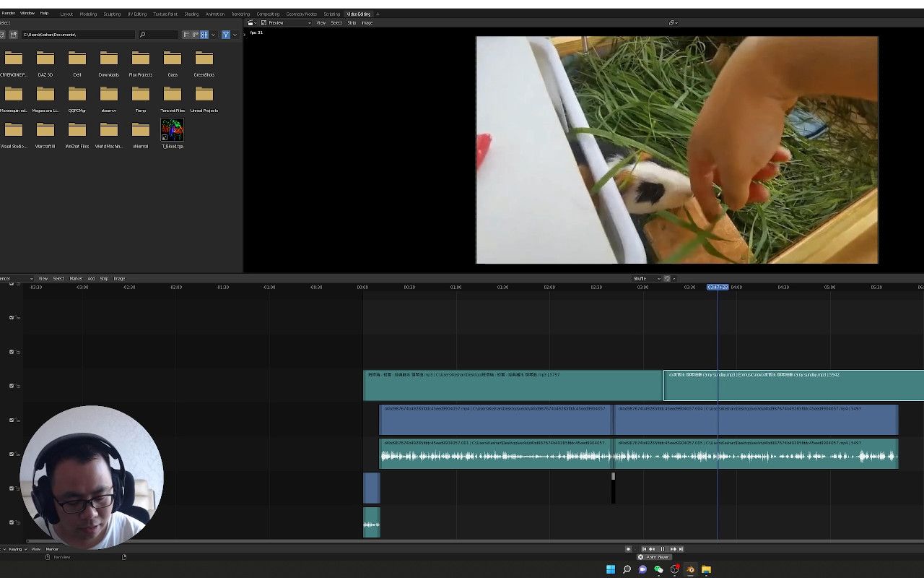Toggle the checkbox on the video strip channel

[10, 420]
